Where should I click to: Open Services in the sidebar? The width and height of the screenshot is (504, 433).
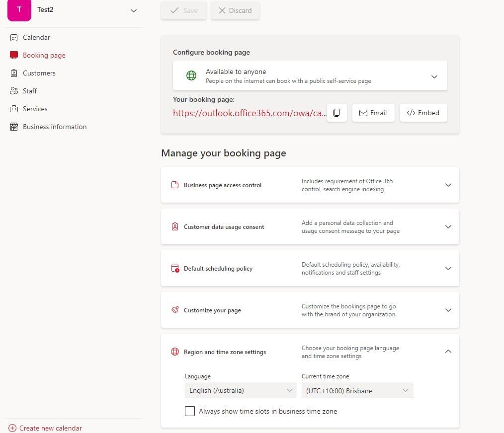tap(35, 109)
